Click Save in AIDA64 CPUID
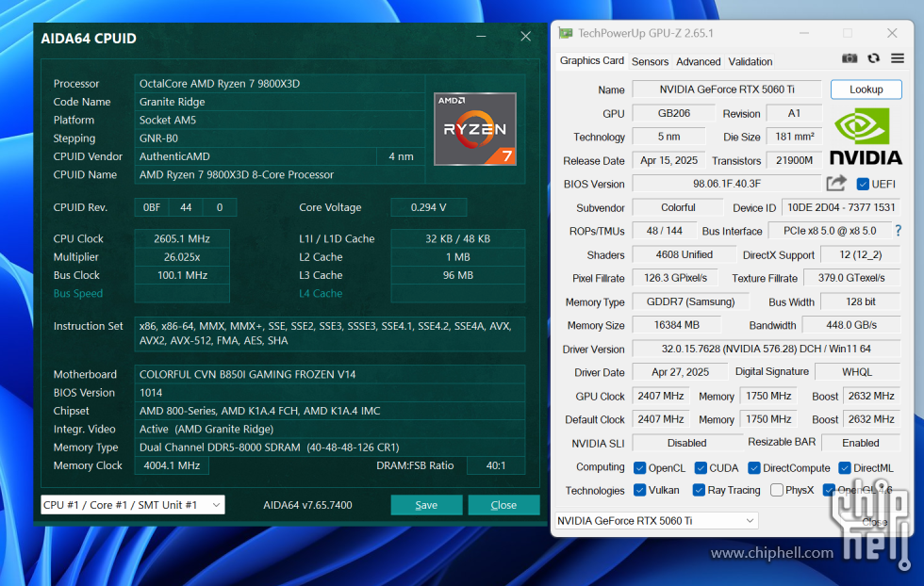This screenshot has width=924, height=586. pos(426,505)
